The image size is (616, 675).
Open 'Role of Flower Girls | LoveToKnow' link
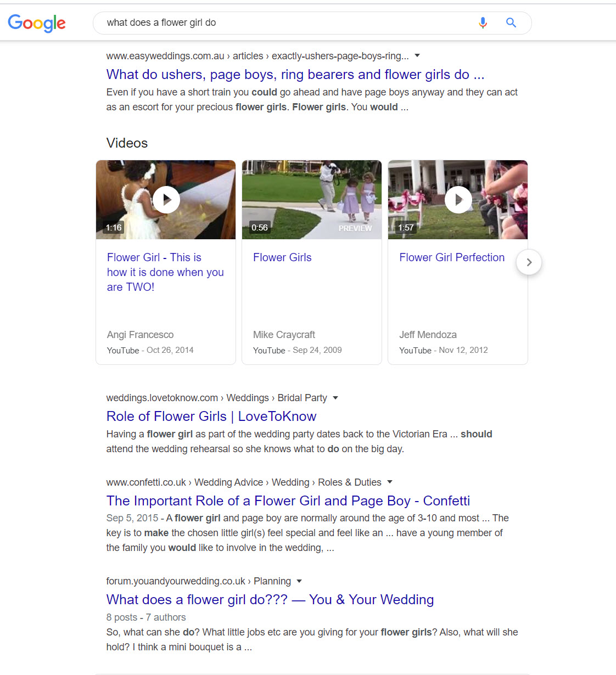211,417
